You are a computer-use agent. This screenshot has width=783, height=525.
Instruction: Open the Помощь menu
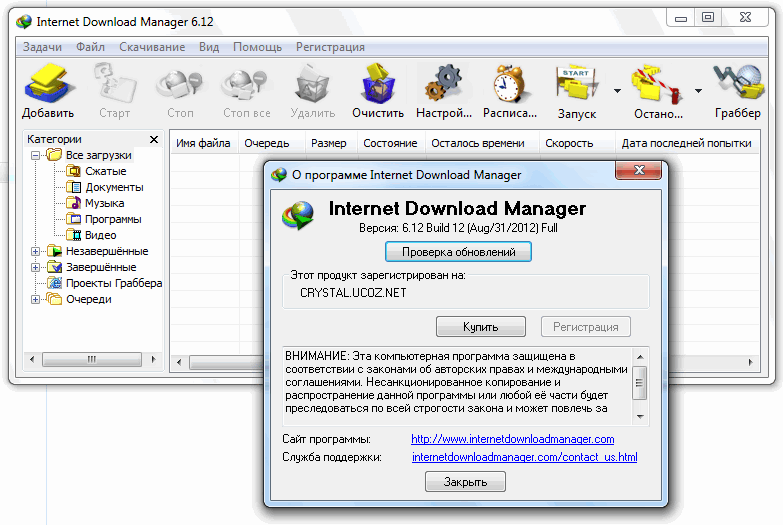pos(257,47)
